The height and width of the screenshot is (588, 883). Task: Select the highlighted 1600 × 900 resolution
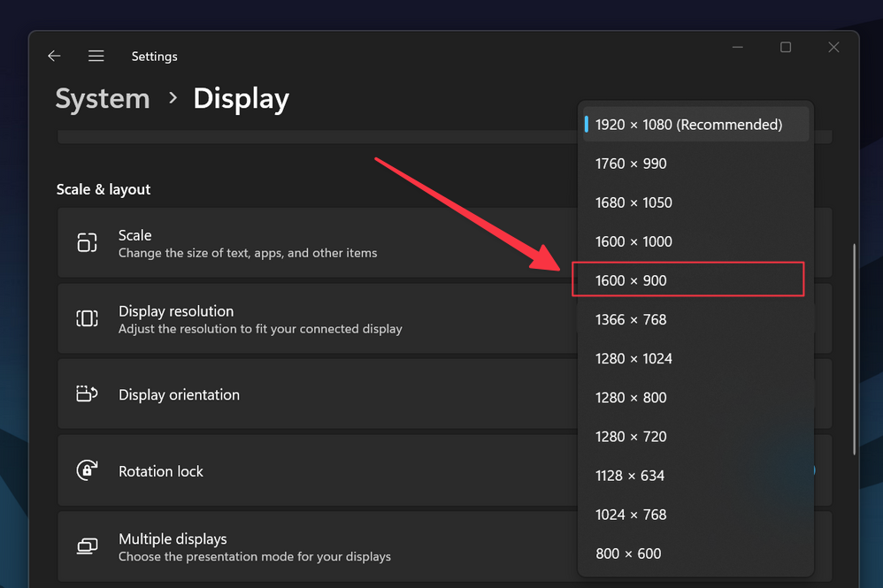coord(689,279)
